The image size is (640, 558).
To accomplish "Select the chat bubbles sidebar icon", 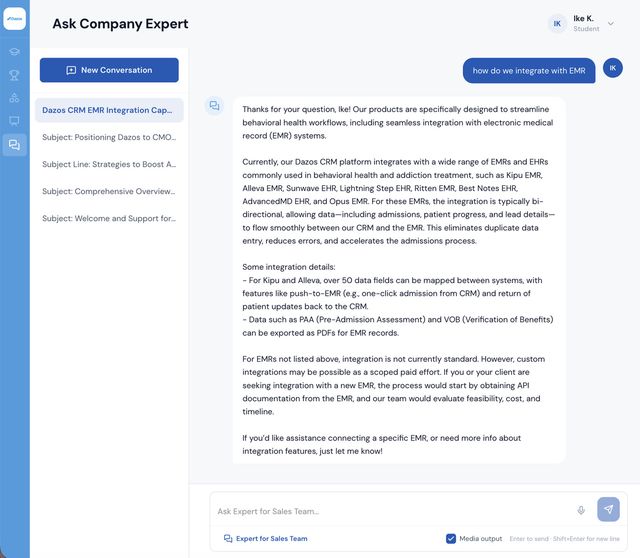I will [14, 145].
